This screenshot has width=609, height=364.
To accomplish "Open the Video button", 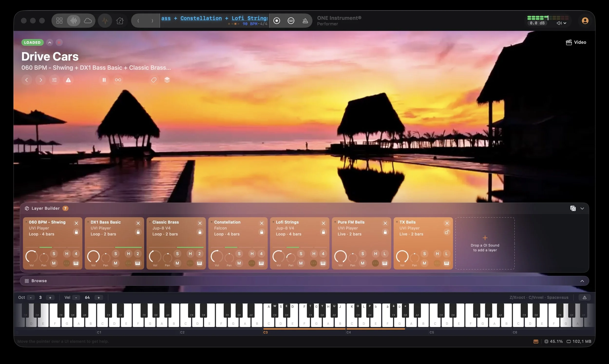I will click(x=576, y=42).
